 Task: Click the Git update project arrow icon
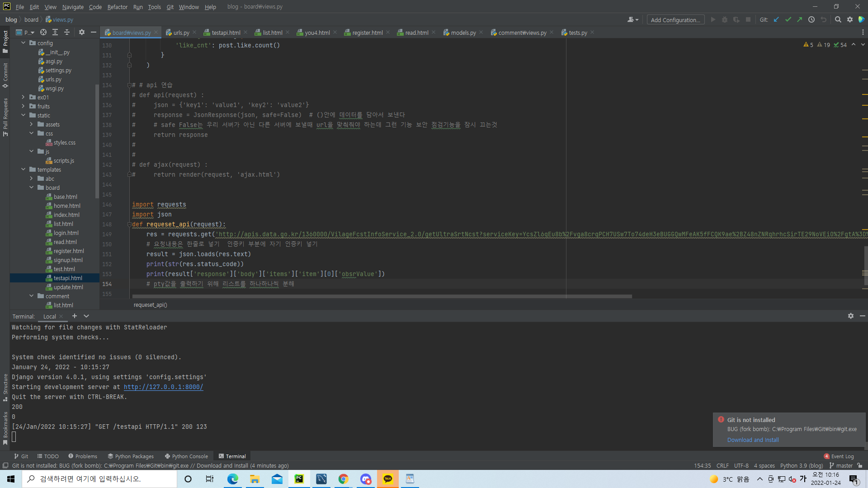776,19
